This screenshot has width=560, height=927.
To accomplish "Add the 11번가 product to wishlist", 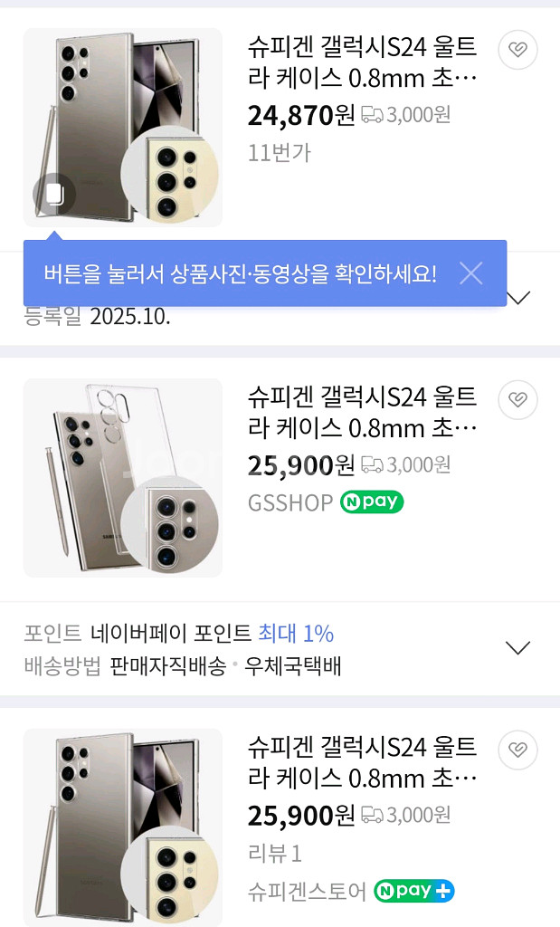I will tap(517, 50).
